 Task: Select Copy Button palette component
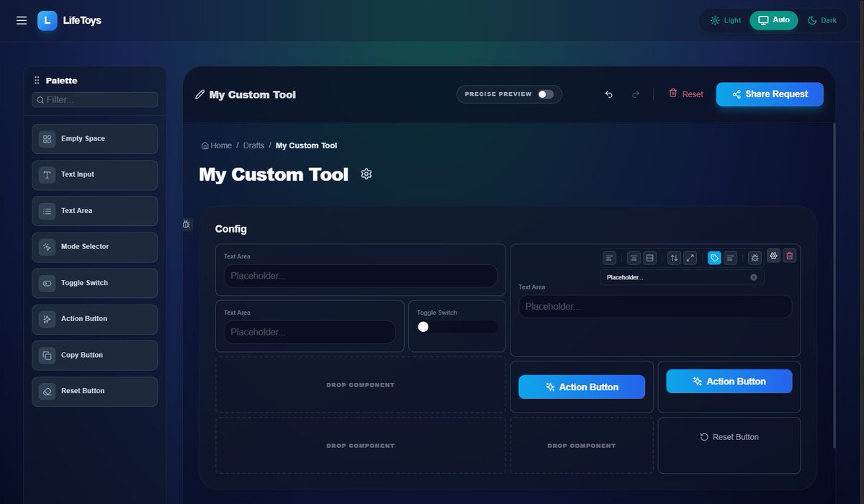pyautogui.click(x=95, y=355)
